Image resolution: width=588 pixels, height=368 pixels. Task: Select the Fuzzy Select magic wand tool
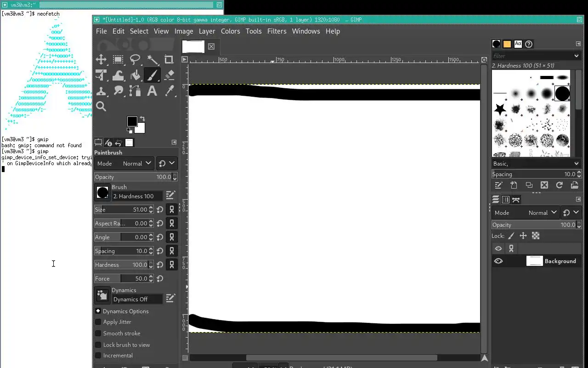tap(152, 59)
